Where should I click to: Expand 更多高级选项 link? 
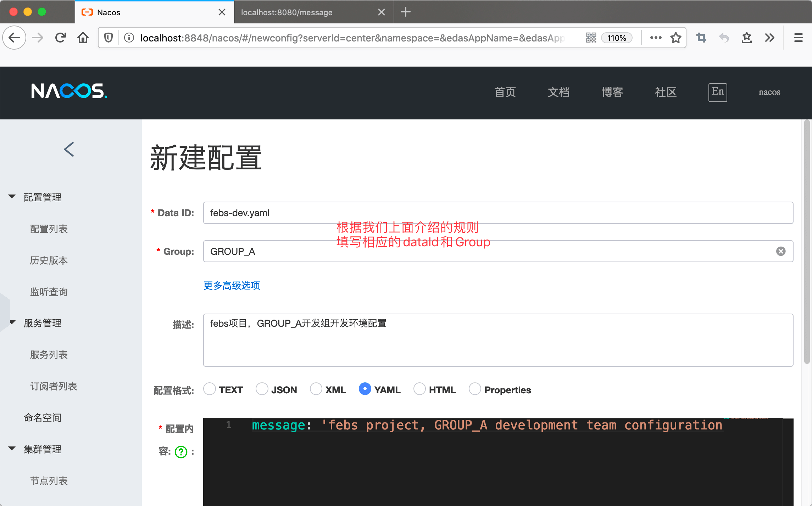click(232, 286)
